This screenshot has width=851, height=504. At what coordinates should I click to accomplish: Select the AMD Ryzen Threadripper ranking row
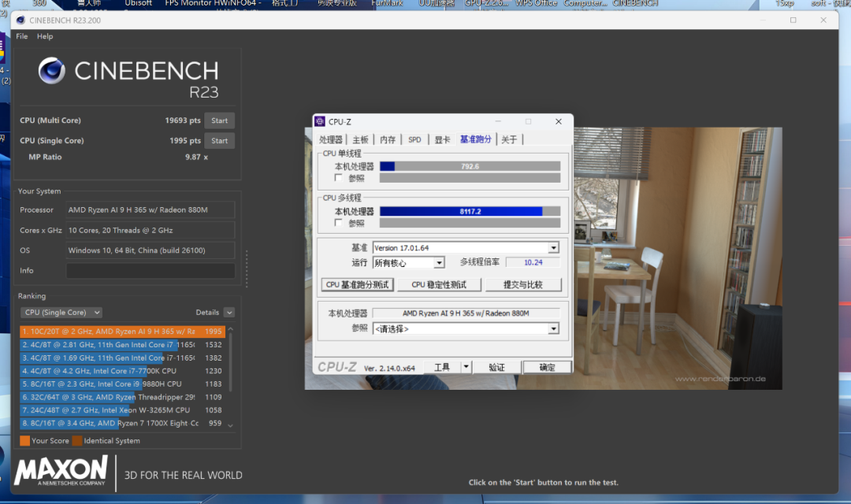click(122, 397)
